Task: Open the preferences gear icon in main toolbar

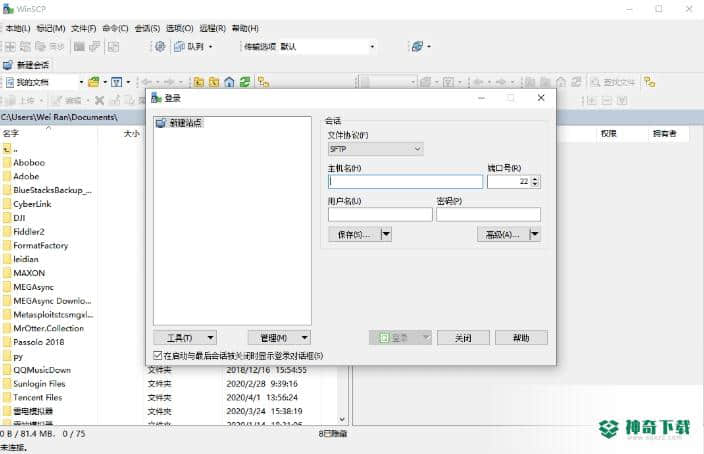Action: coord(160,46)
